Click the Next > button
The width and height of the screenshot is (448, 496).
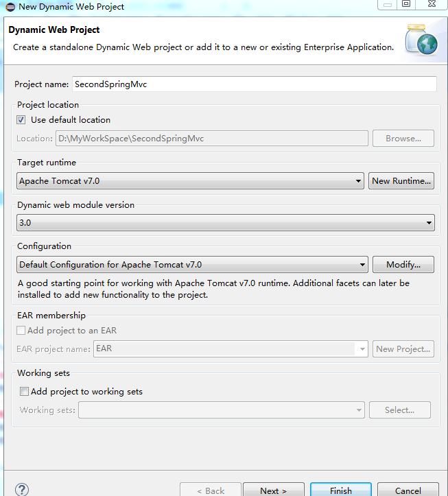[x=273, y=490]
